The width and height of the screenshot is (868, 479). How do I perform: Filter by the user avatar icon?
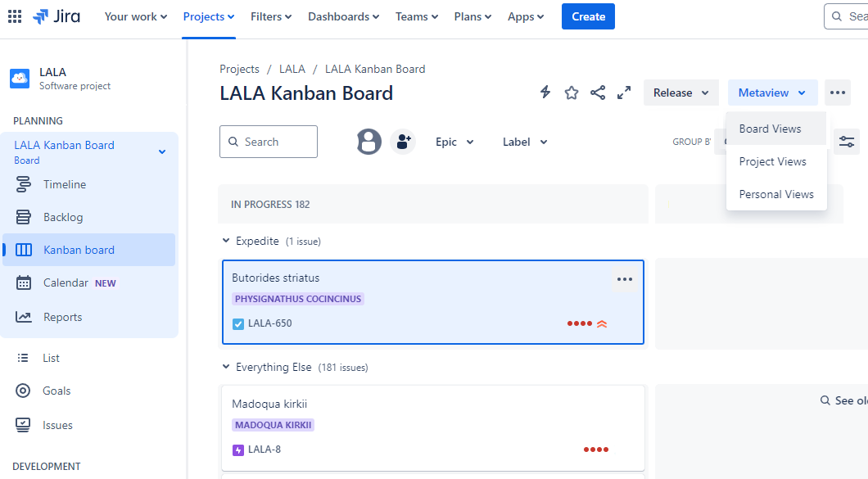coord(369,142)
